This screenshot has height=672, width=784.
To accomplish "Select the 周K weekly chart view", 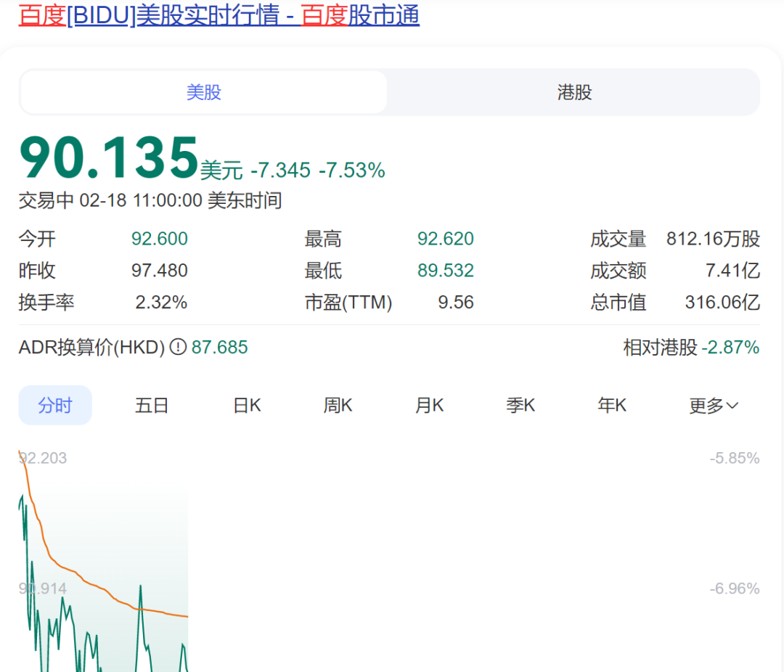I will tap(338, 405).
